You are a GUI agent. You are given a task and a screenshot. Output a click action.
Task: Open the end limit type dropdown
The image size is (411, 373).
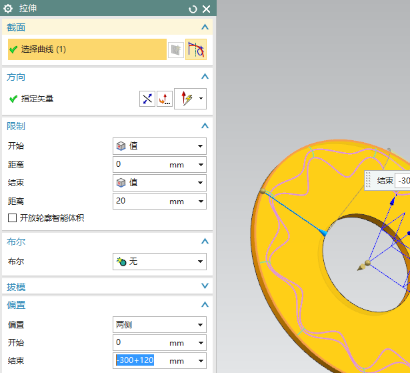[x=160, y=183]
